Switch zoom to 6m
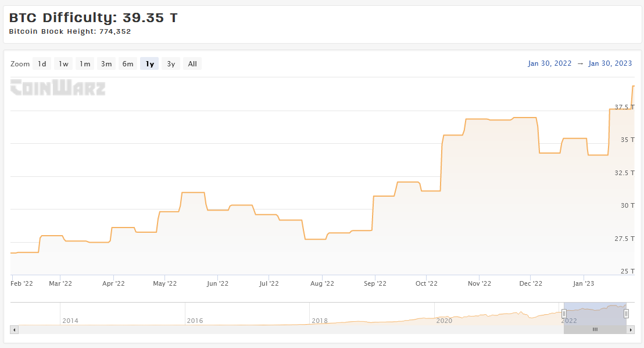Viewport: 644px width, 348px height. click(128, 64)
